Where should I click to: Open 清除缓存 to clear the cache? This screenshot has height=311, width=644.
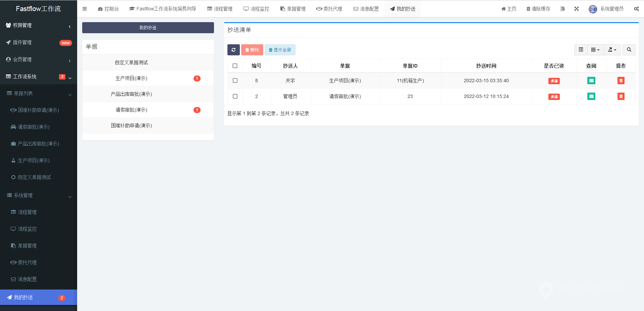coord(538,9)
